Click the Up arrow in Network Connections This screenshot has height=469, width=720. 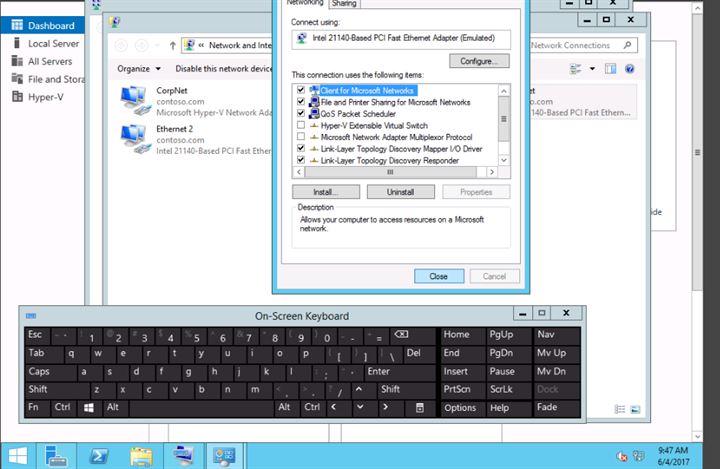coord(173,45)
